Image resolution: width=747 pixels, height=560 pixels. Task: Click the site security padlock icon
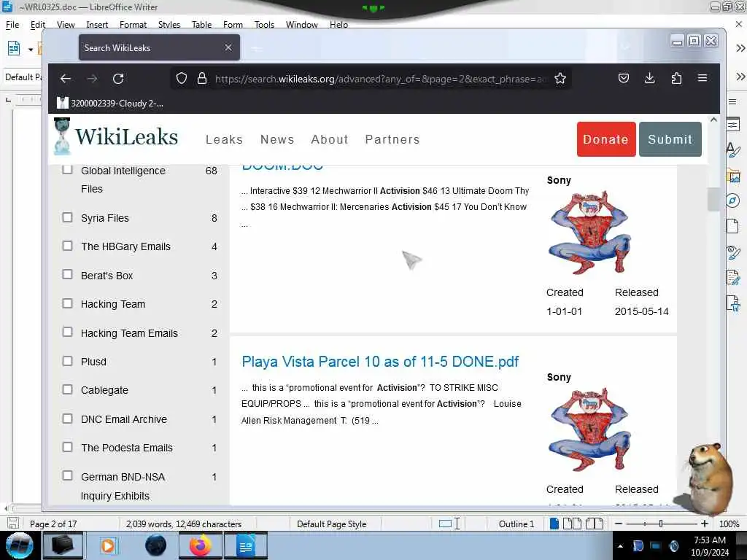tap(202, 78)
